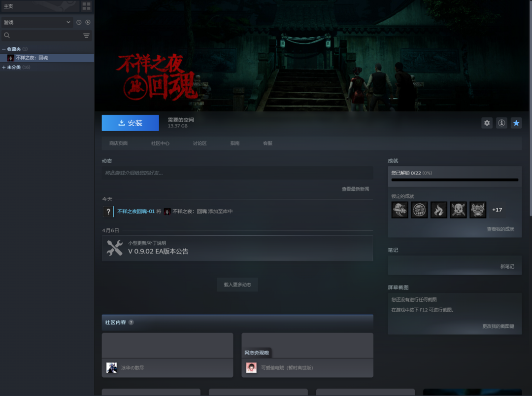532x396 pixels.
Task: Open the 指南 tab
Action: (x=235, y=144)
